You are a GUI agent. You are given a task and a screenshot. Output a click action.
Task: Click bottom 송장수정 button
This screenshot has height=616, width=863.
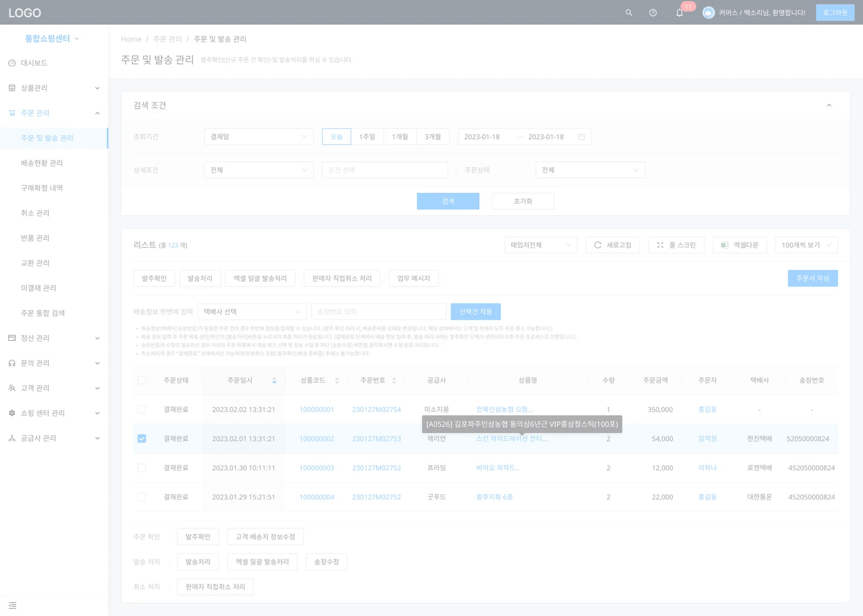point(326,562)
